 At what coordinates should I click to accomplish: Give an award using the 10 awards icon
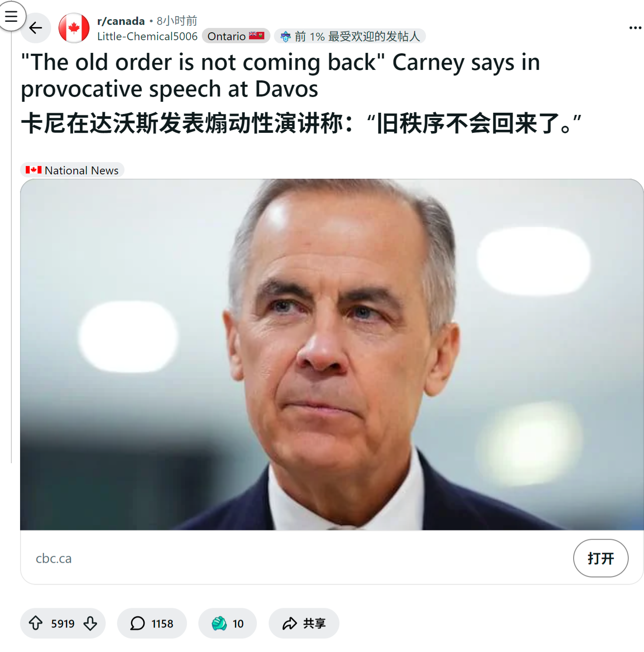click(228, 623)
